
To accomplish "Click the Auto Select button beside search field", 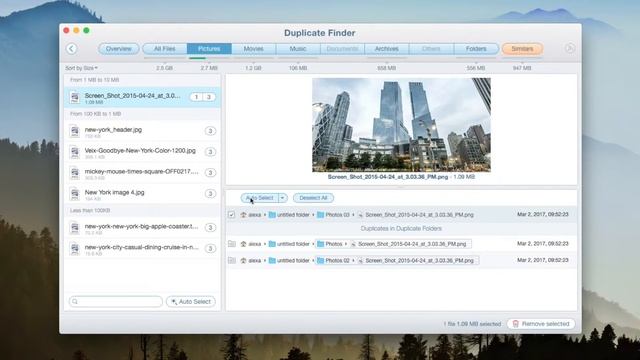I will click(x=191, y=302).
